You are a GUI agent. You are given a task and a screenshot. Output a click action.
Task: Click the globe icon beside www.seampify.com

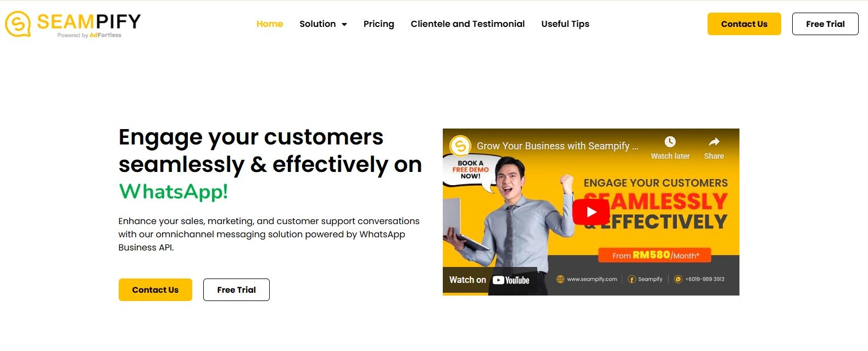click(x=560, y=279)
